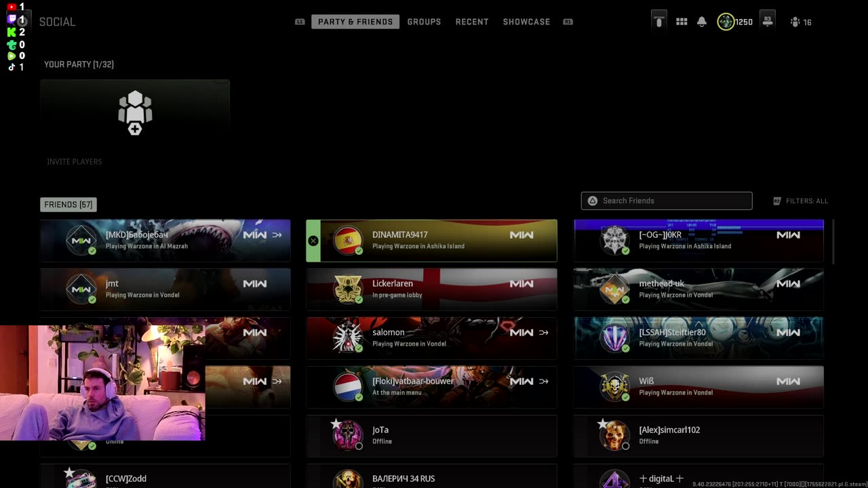This screenshot has height=488, width=868.
Task: Click the [~OG~]J0KR compass emblem
Action: tap(614, 241)
